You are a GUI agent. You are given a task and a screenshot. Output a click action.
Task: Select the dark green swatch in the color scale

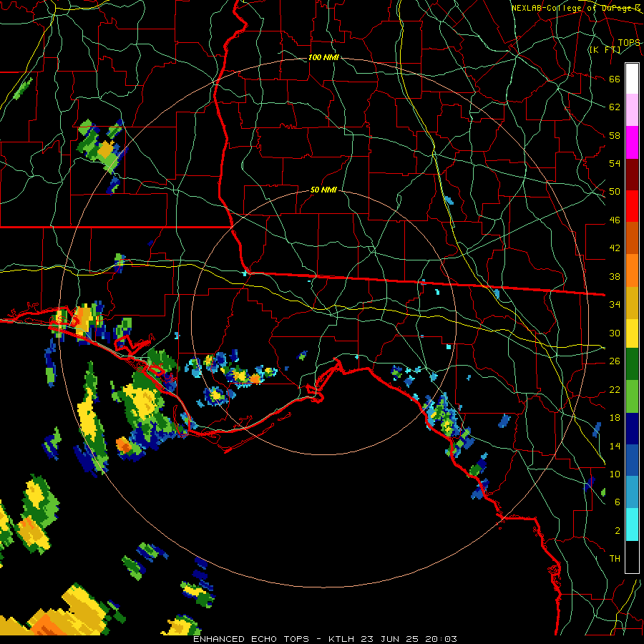[x=632, y=364]
